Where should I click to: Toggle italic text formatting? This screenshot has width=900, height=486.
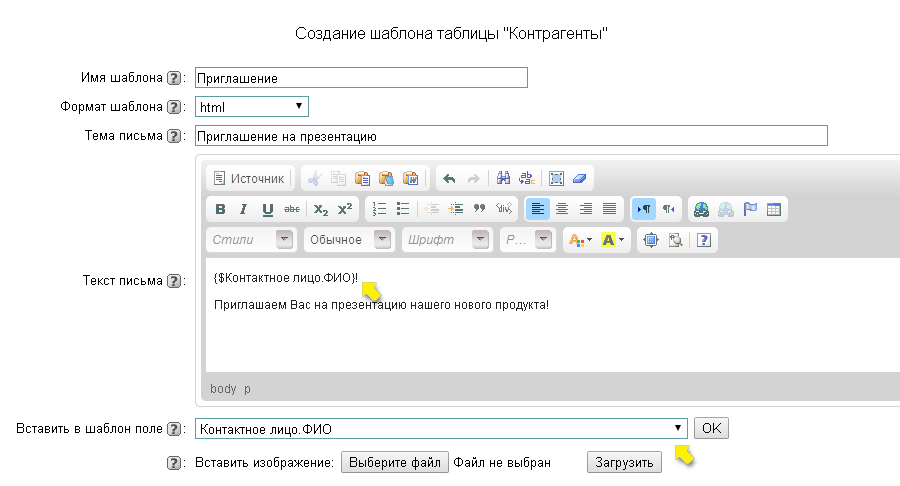243,210
